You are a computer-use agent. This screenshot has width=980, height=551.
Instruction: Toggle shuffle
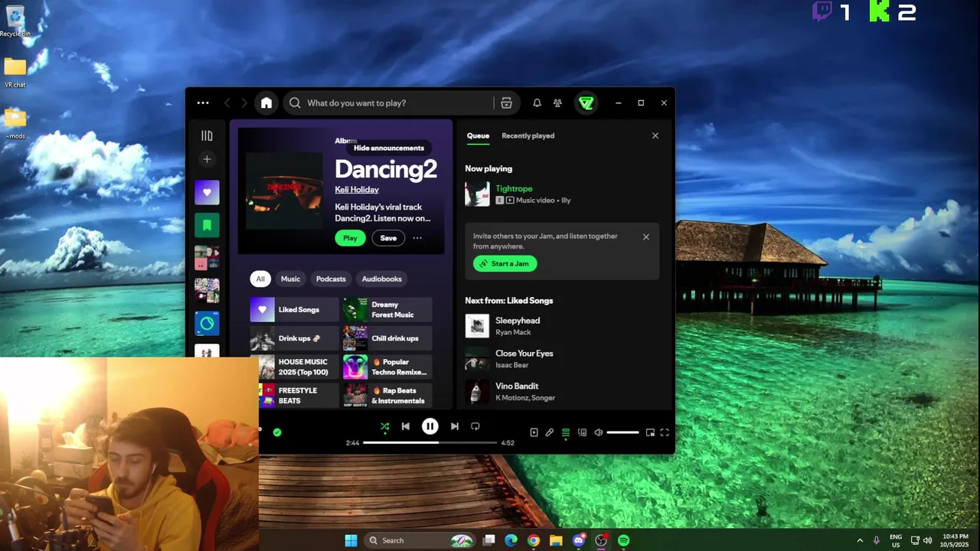point(385,426)
